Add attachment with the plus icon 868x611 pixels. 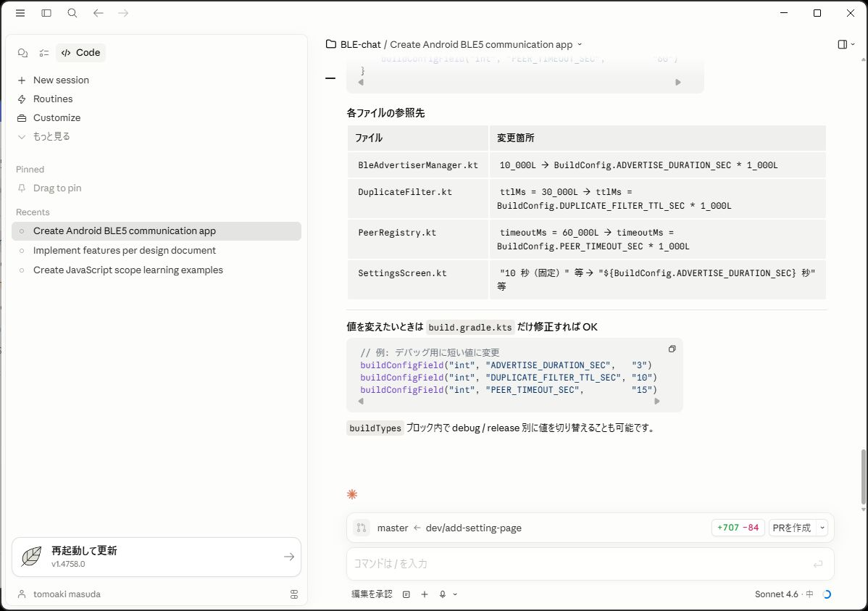click(425, 594)
